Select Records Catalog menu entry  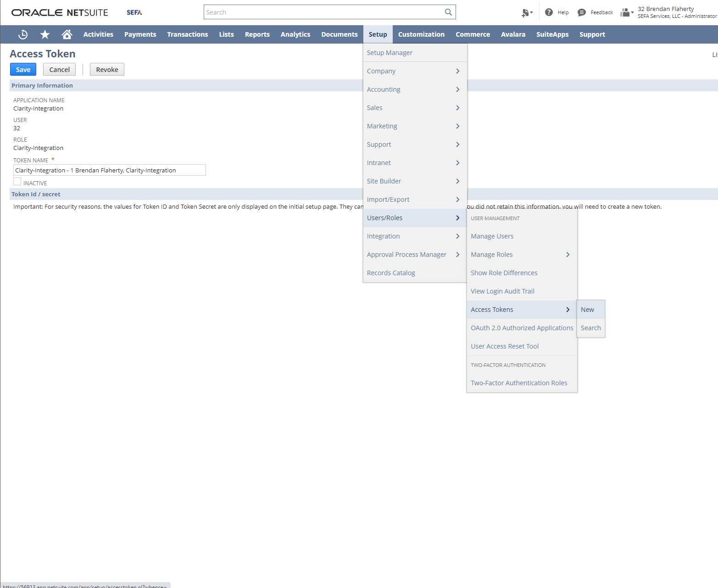pos(415,273)
